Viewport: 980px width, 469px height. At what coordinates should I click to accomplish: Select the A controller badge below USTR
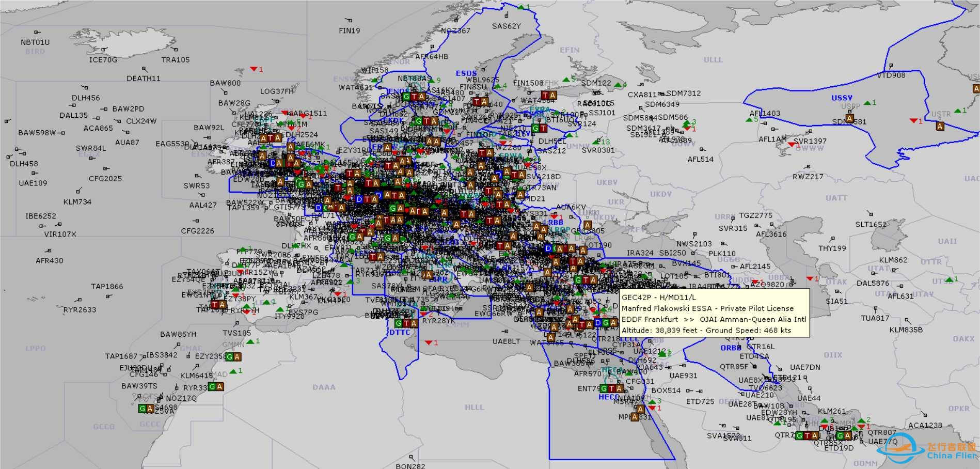click(940, 126)
